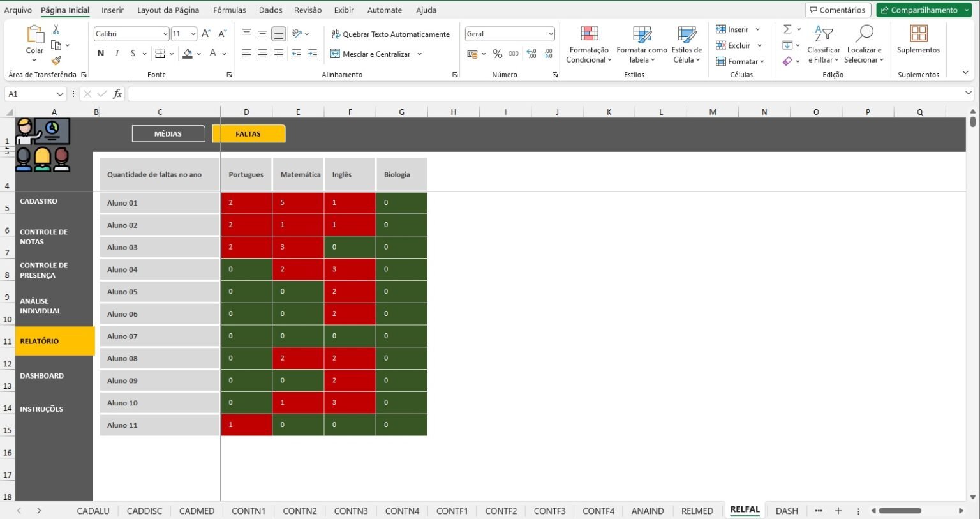Open Formatar como Tabela gallery
This screenshot has width=980, height=519.
coord(642,45)
